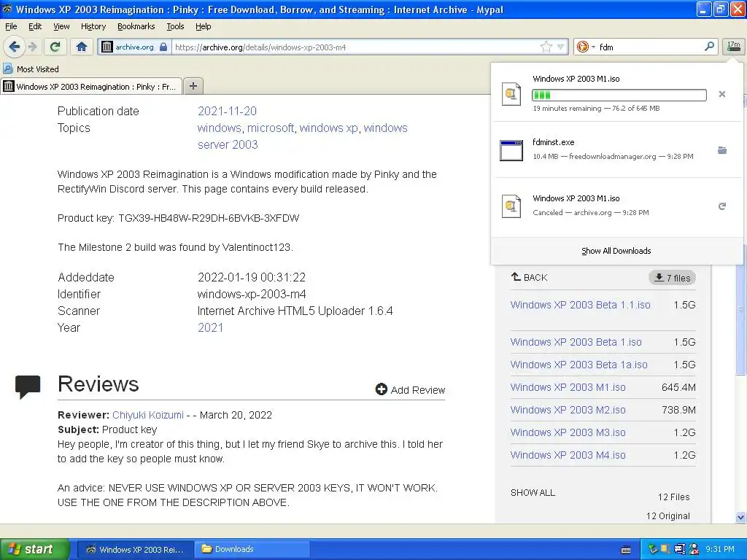This screenshot has width=747, height=560.
Task: Open the Bookmarks menu
Action: point(136,26)
